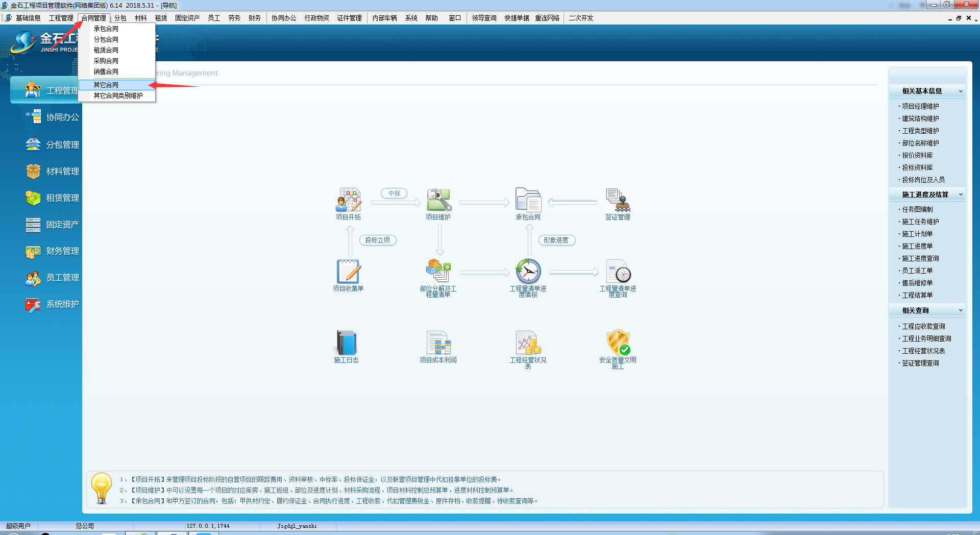Open 签证管理查询 link

point(920,363)
